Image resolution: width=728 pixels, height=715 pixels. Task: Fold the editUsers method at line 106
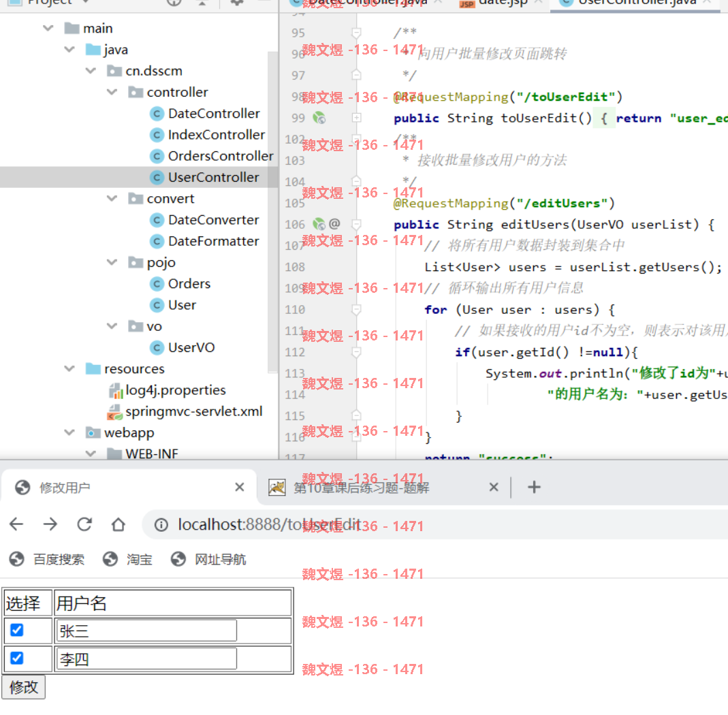(357, 224)
